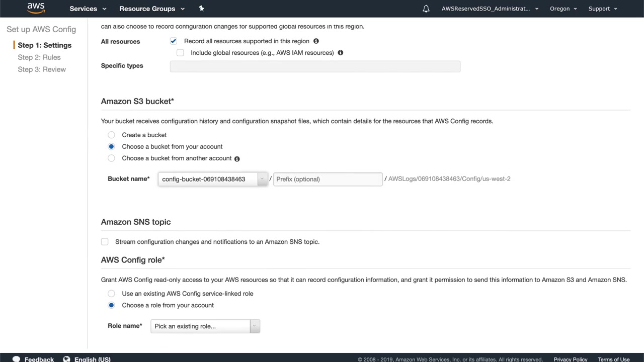Click the bucket Prefix (optional) field
The width and height of the screenshot is (644, 362).
pyautogui.click(x=328, y=179)
